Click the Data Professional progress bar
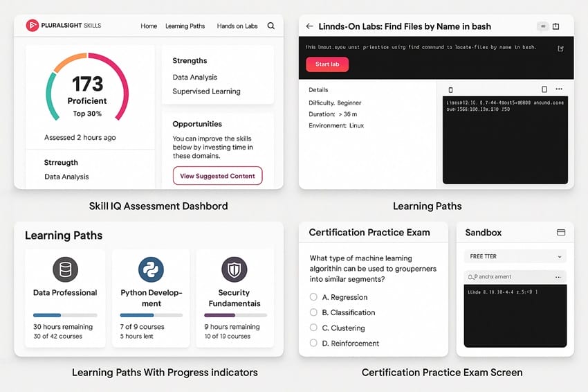Viewport: 588px width, 392px height. coord(65,315)
